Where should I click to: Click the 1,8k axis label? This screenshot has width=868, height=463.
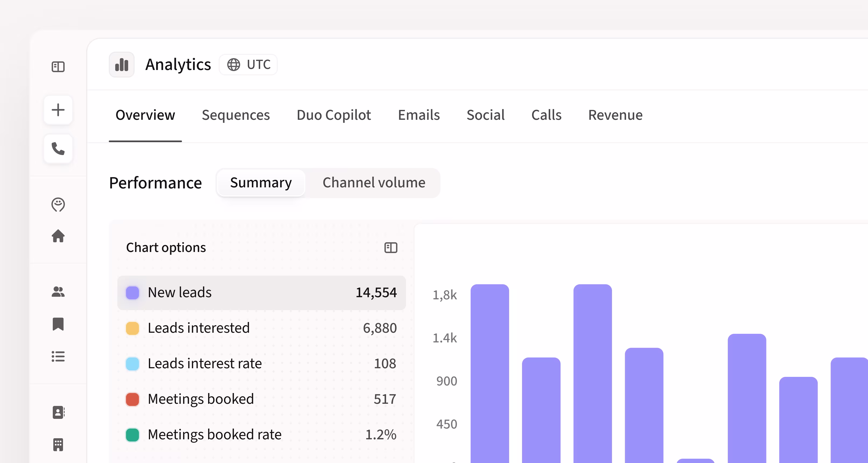[445, 295]
